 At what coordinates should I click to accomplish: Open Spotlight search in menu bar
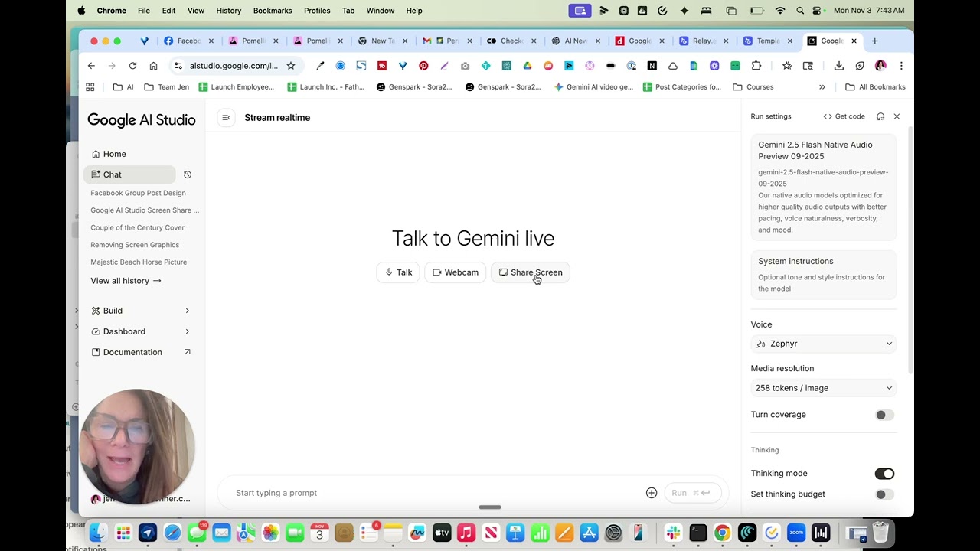800,11
